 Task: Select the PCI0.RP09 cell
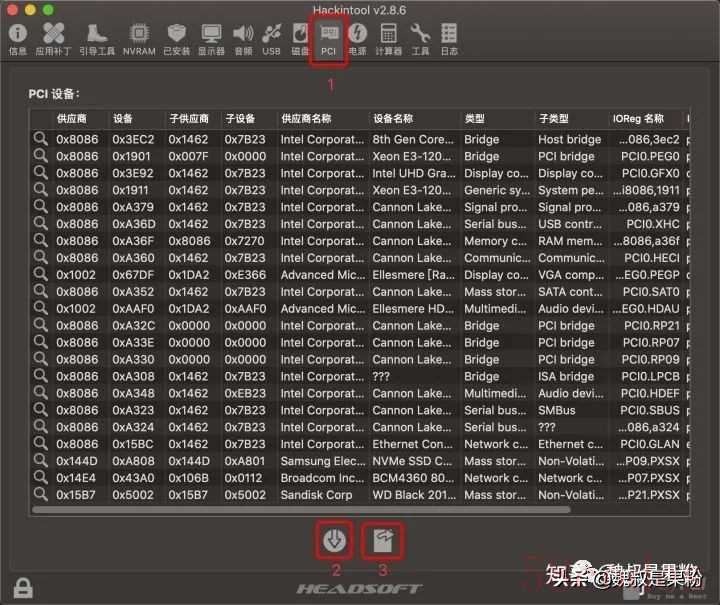650,359
